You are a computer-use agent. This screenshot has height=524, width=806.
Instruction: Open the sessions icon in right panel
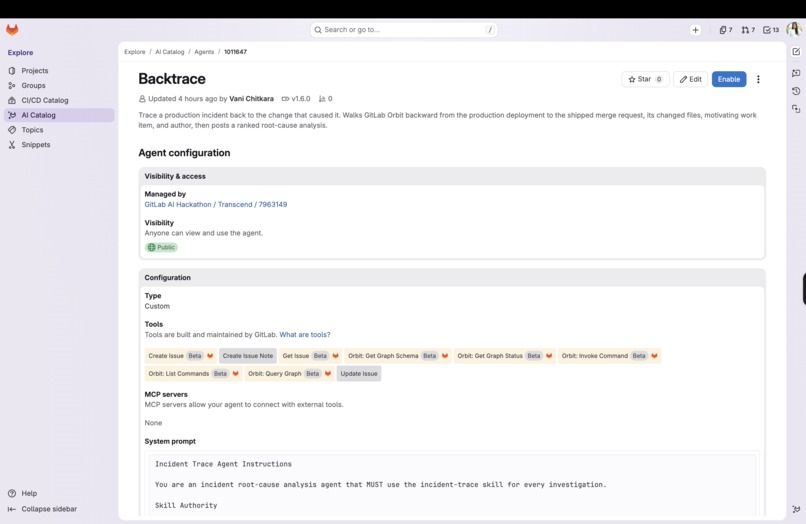tap(796, 109)
